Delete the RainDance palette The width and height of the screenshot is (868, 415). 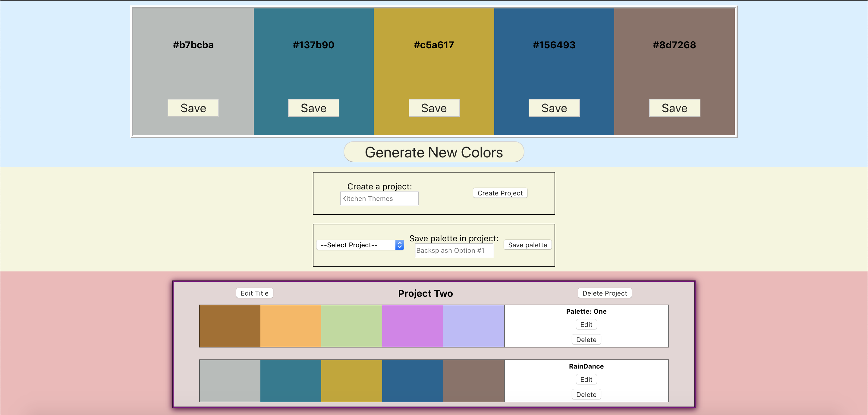586,394
